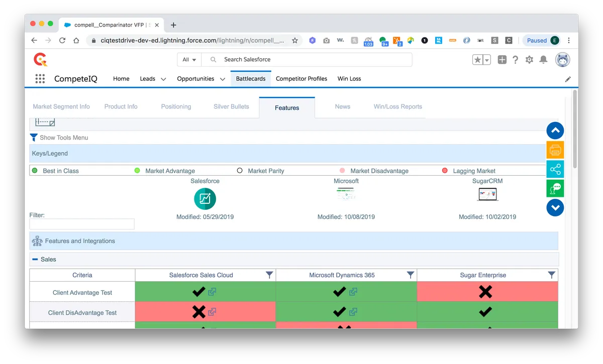Click the Market Advantage legend circle
603x364 pixels.
click(137, 171)
